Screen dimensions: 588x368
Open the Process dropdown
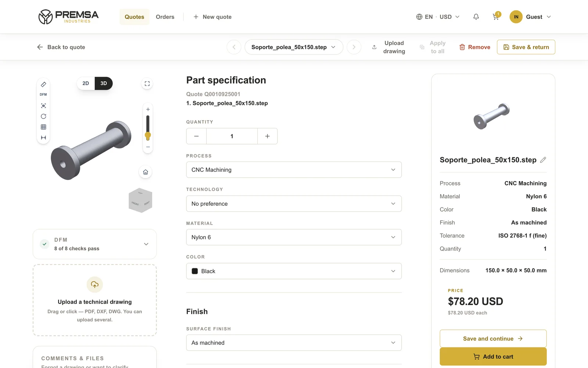coord(294,170)
